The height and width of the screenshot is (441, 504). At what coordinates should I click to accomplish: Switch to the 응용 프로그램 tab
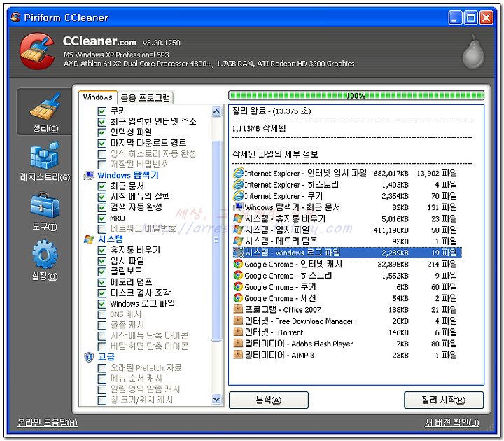[x=146, y=98]
